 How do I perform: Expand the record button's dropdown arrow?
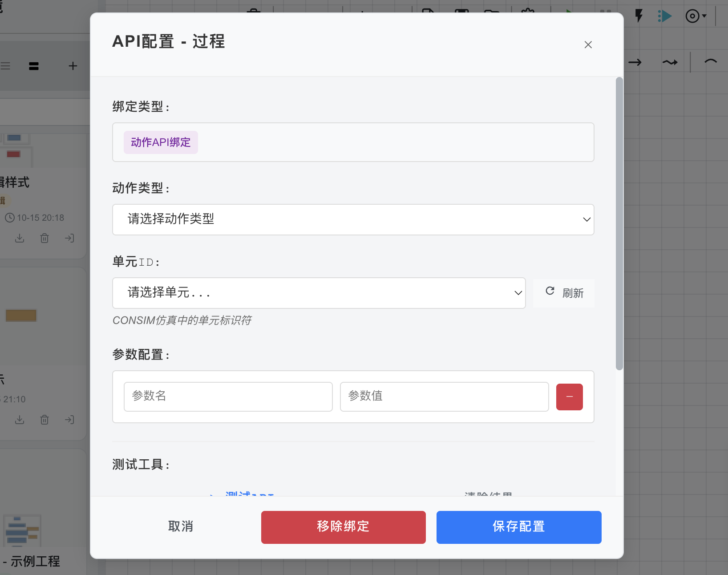click(x=704, y=16)
